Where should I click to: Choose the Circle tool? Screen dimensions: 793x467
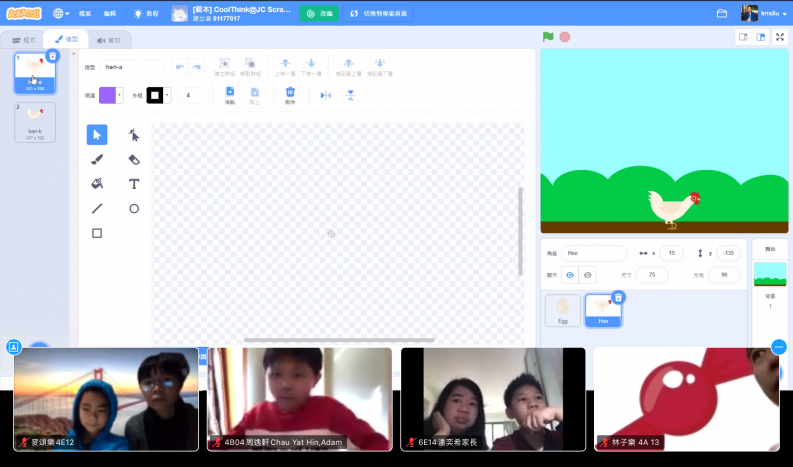pyautogui.click(x=134, y=209)
